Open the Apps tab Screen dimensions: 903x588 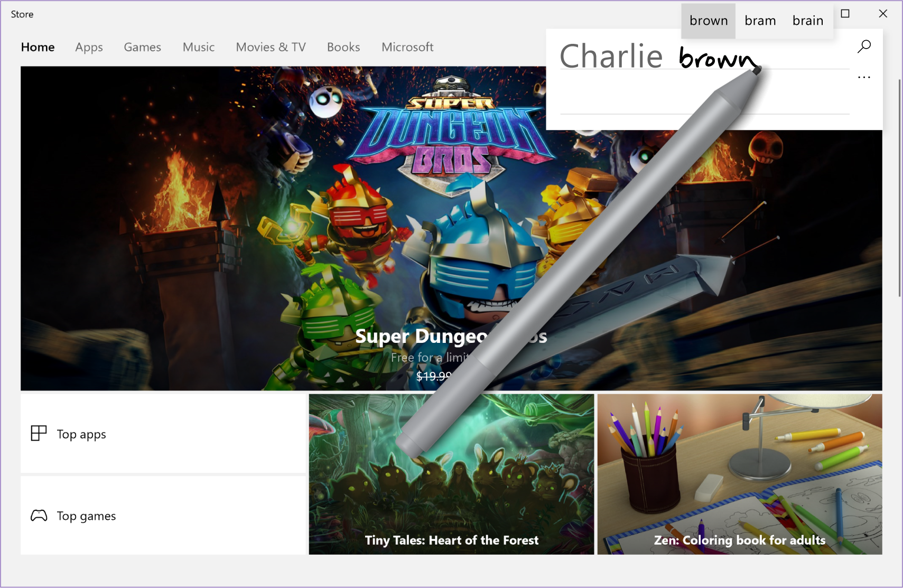(x=89, y=48)
